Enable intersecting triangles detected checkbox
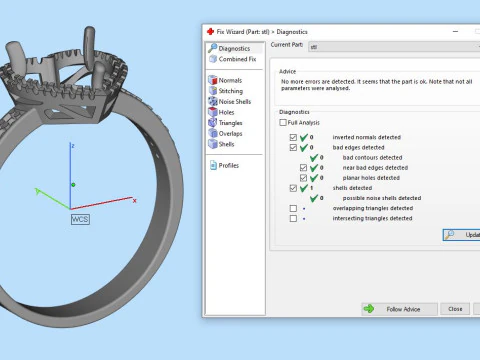Screen dimensions: 480x360 293,218
